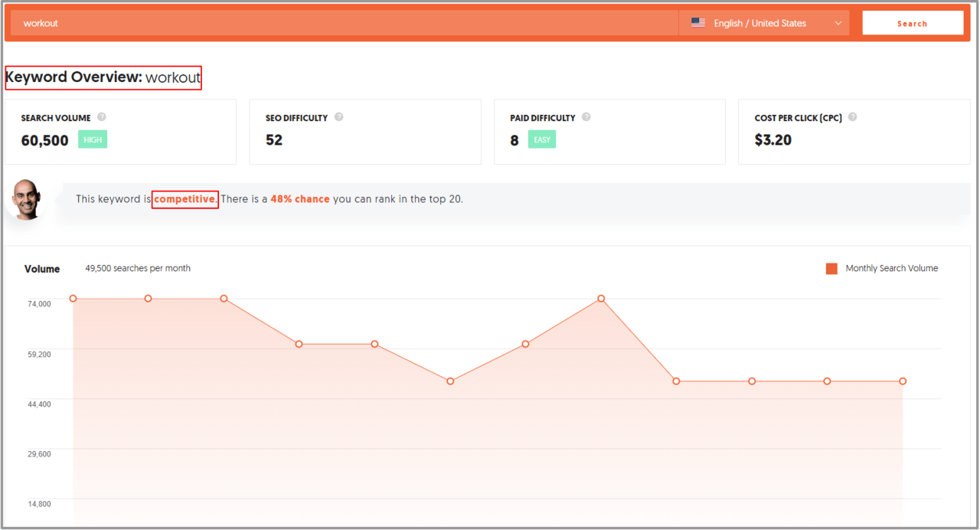Click the first data point on the chart
980x530 pixels.
(73, 298)
